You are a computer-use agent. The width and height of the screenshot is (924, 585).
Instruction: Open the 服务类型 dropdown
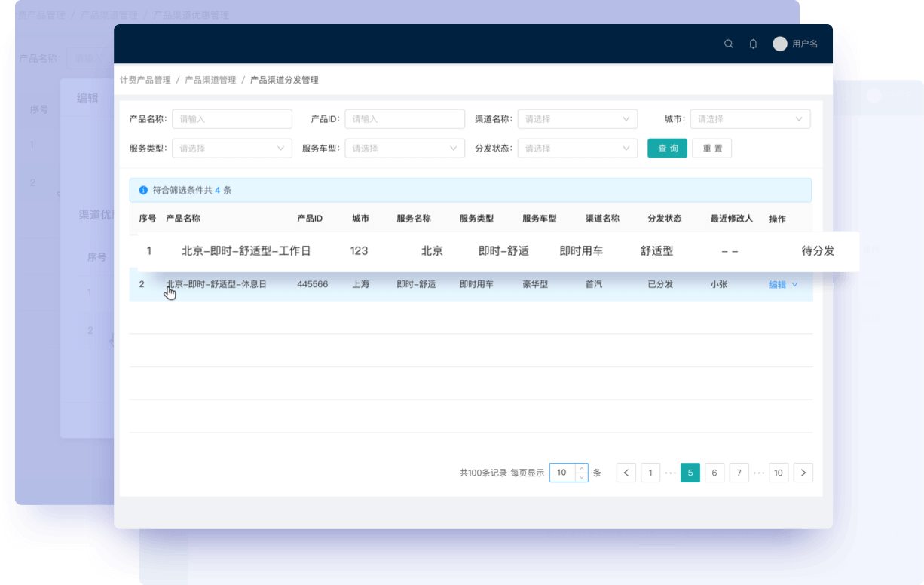pyautogui.click(x=231, y=149)
